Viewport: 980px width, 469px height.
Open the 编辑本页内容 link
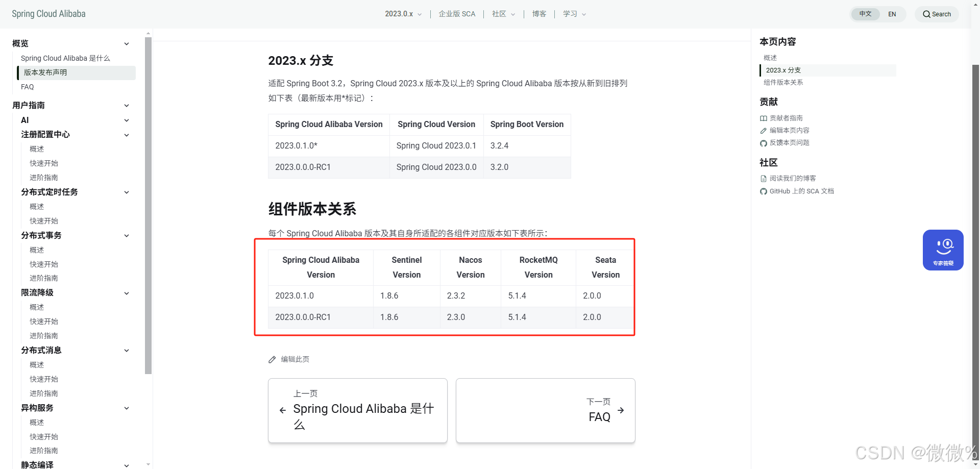[790, 131]
